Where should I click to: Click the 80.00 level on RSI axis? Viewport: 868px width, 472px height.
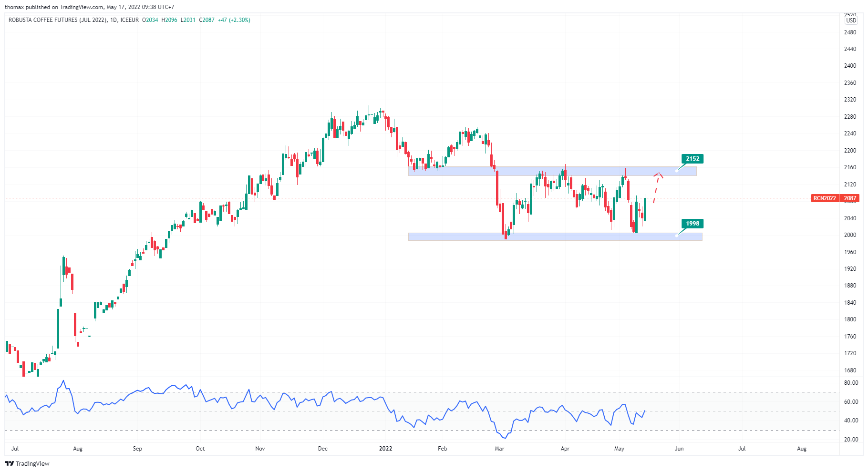851,383
